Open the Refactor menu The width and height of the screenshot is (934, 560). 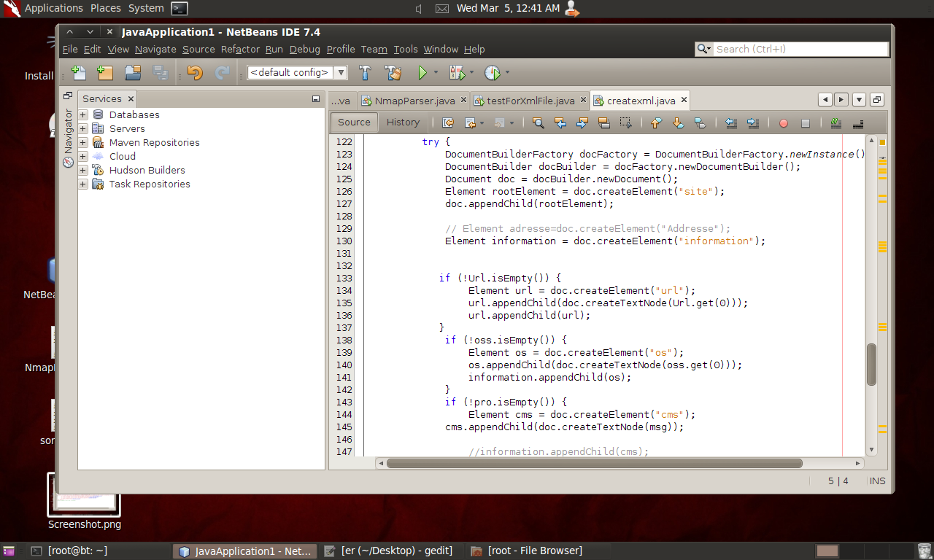(240, 49)
